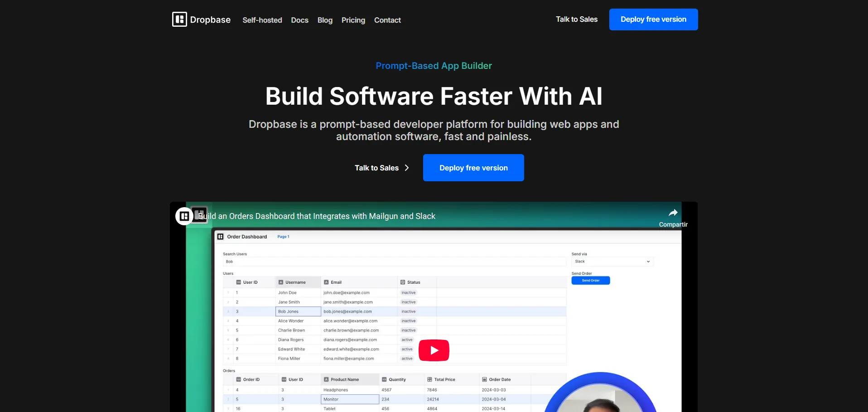Click the Order Dashboard logo icon in video
Image resolution: width=868 pixels, height=412 pixels.
[221, 237]
